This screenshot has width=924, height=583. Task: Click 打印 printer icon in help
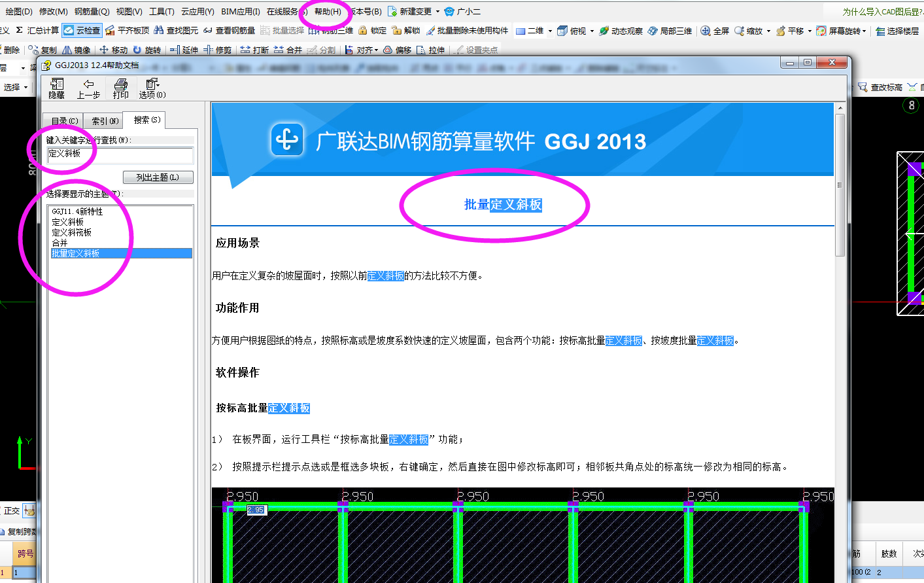[121, 88]
